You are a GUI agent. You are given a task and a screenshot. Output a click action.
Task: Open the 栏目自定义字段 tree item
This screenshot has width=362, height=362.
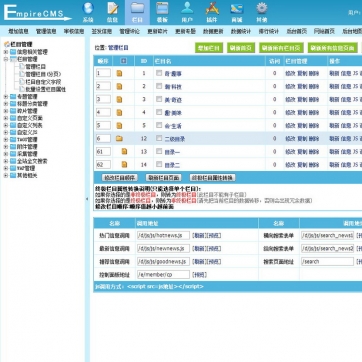coord(43,82)
